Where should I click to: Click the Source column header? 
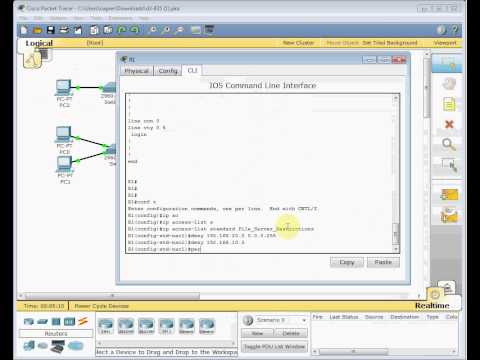[374, 317]
